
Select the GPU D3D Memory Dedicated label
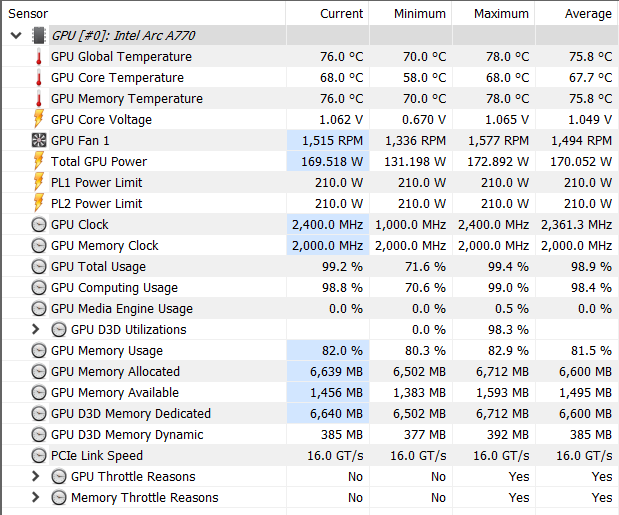131,414
